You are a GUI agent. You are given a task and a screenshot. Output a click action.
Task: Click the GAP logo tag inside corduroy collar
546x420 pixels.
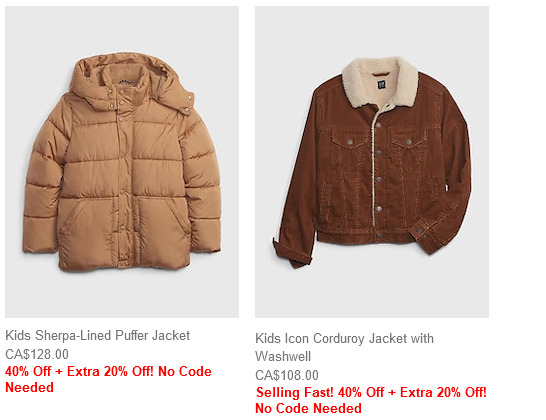point(382,85)
